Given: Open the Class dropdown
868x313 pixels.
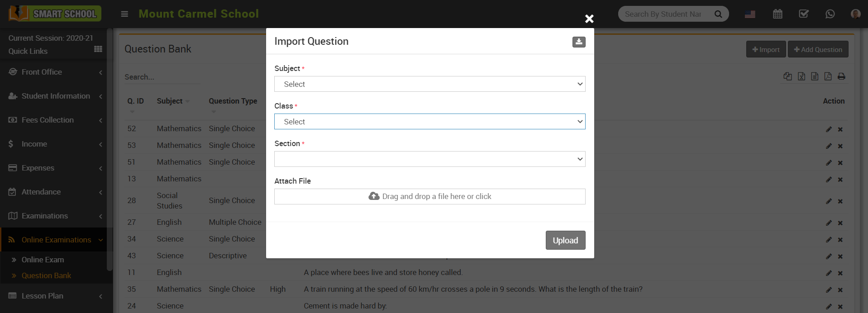Looking at the screenshot, I should [x=429, y=122].
